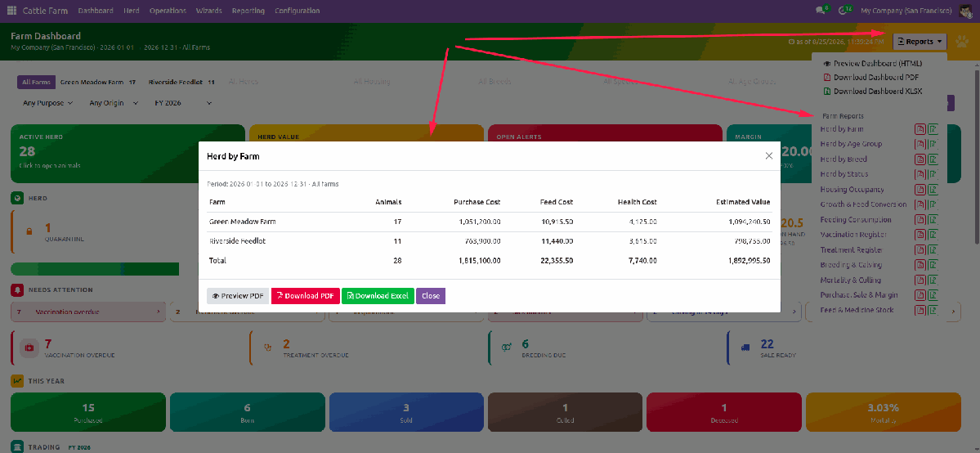Open the Any Purpose filter dropdown
The width and height of the screenshot is (980, 453).
47,102
